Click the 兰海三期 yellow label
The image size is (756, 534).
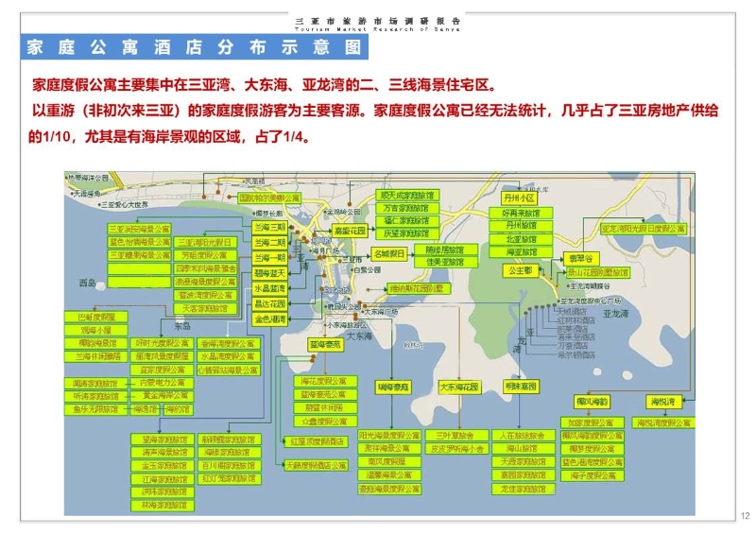[268, 228]
